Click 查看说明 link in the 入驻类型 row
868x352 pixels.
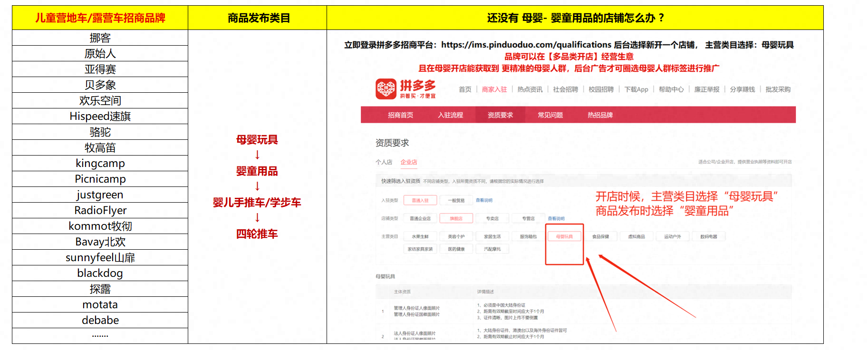tap(484, 200)
